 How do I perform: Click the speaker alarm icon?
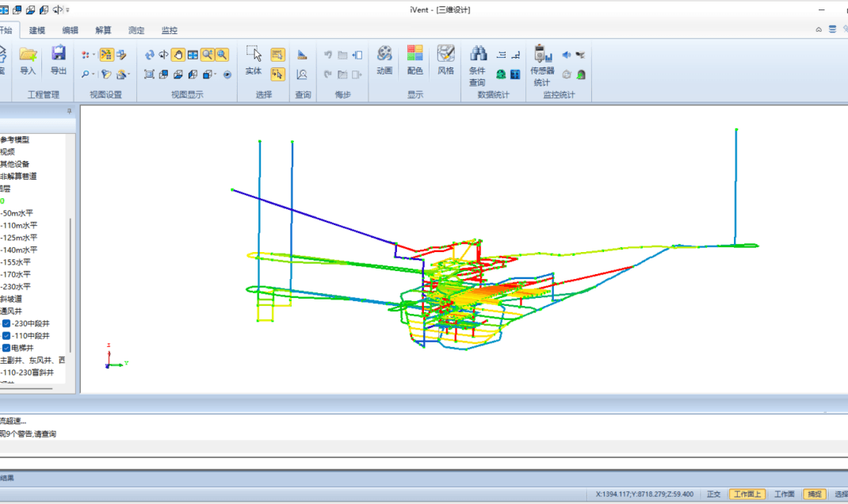pos(566,55)
